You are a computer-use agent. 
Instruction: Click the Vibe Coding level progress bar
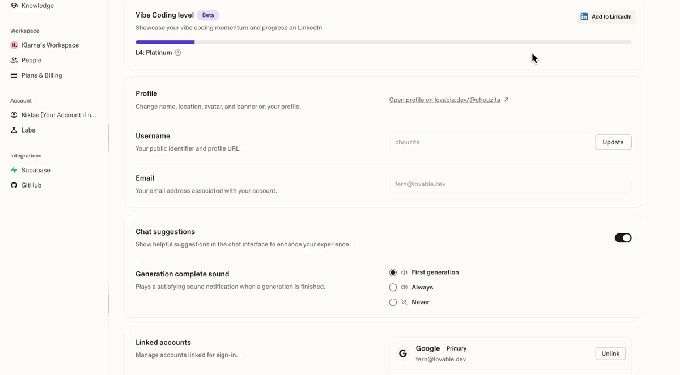(383, 42)
